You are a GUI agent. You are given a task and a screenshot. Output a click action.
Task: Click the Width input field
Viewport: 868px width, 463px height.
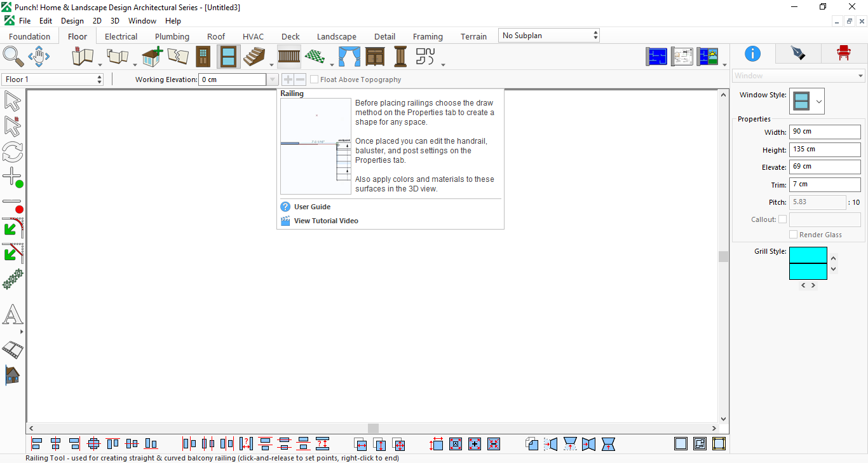click(x=825, y=132)
